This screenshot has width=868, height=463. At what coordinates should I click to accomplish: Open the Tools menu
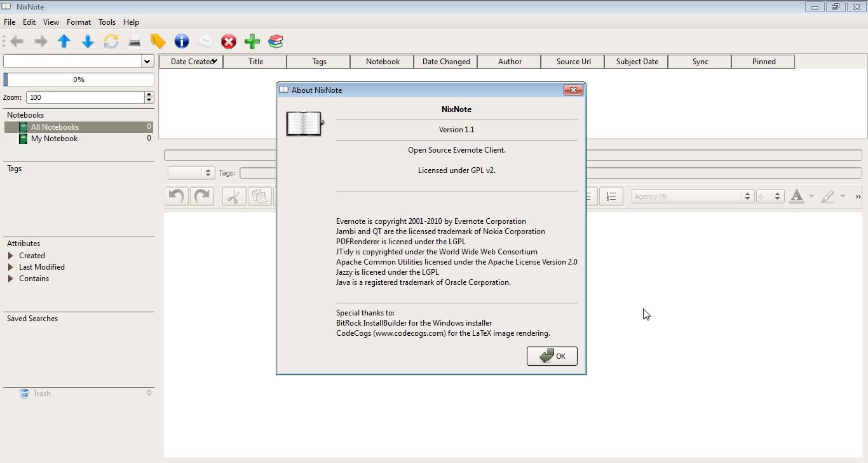coord(107,22)
